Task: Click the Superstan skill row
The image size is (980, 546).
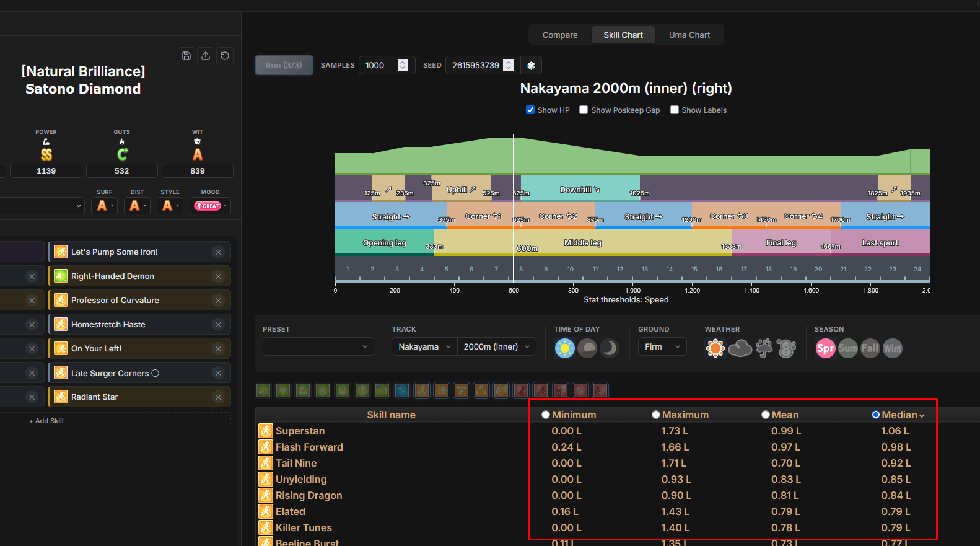Action: tap(392, 431)
